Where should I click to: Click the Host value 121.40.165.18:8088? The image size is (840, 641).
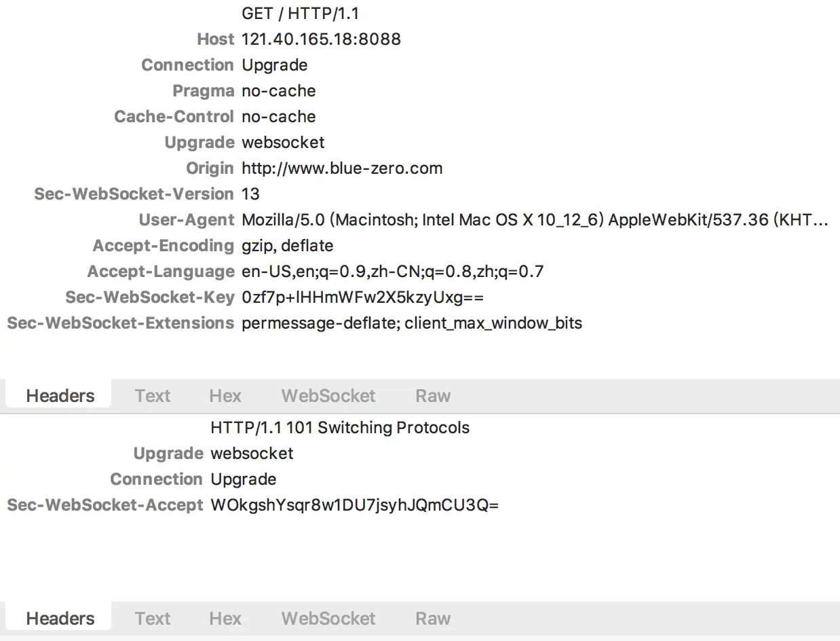(321, 39)
